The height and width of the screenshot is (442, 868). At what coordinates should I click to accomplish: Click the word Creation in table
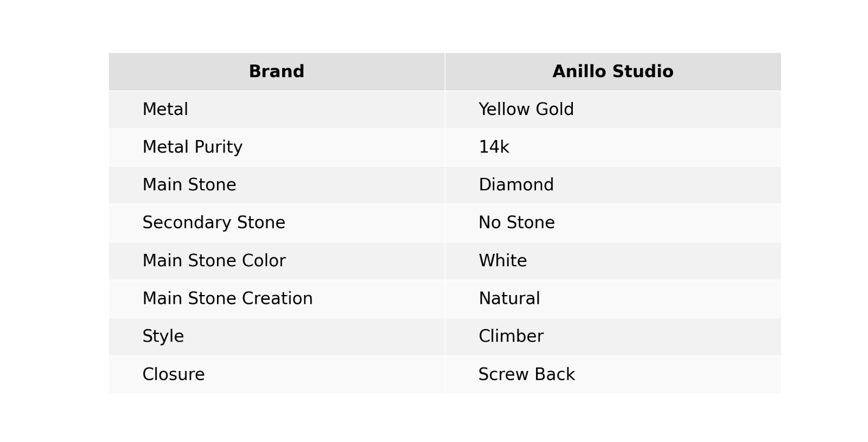coord(277,298)
